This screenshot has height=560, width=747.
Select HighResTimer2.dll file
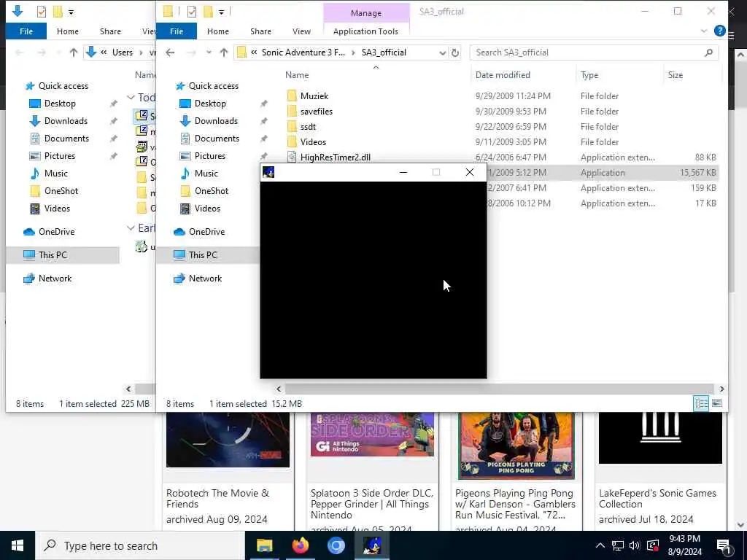pos(336,157)
